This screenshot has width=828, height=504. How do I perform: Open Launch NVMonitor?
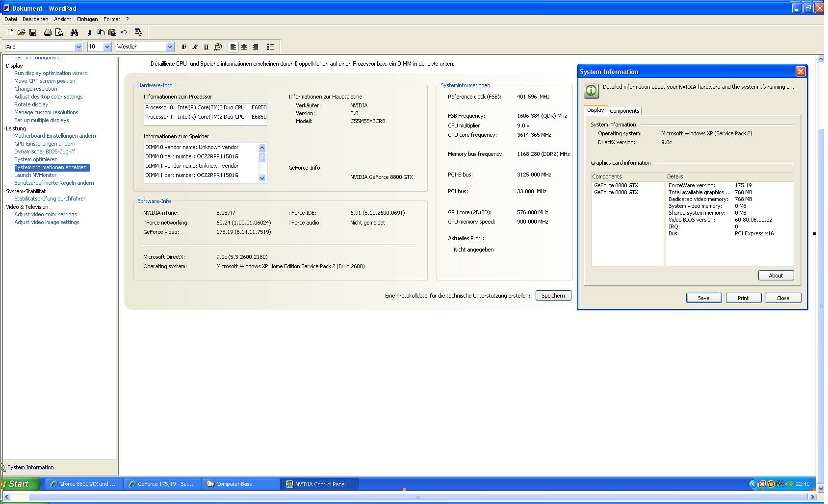tap(35, 175)
